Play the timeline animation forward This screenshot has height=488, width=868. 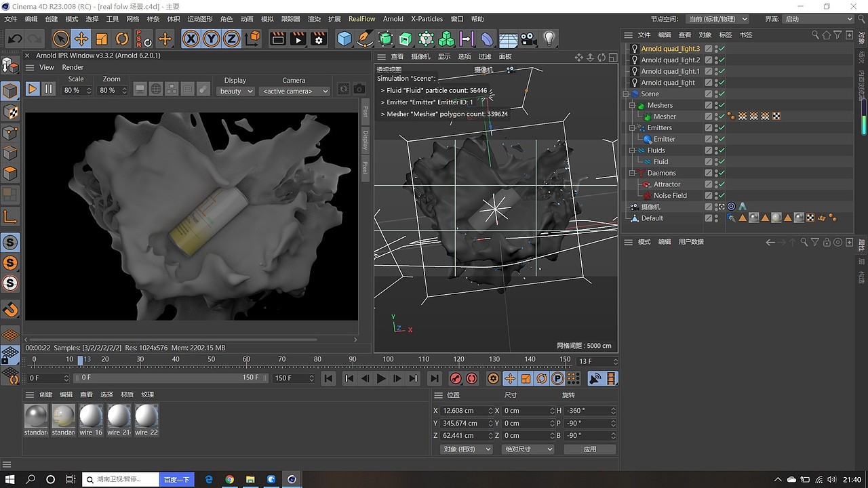381,378
